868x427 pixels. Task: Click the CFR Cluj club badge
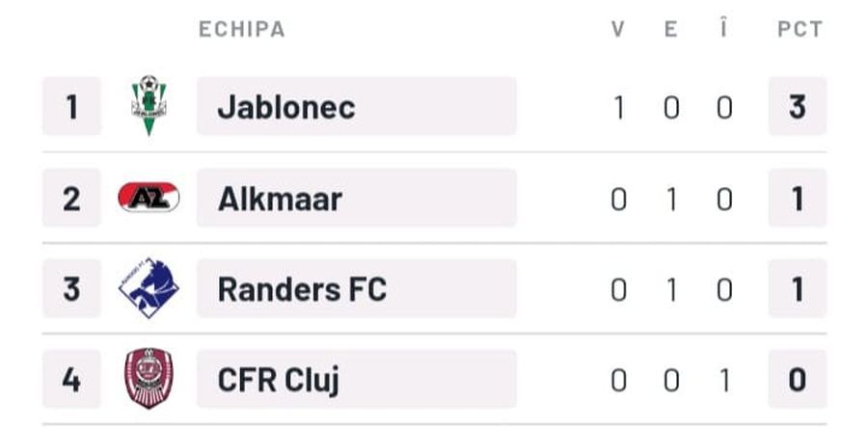pyautogui.click(x=149, y=379)
